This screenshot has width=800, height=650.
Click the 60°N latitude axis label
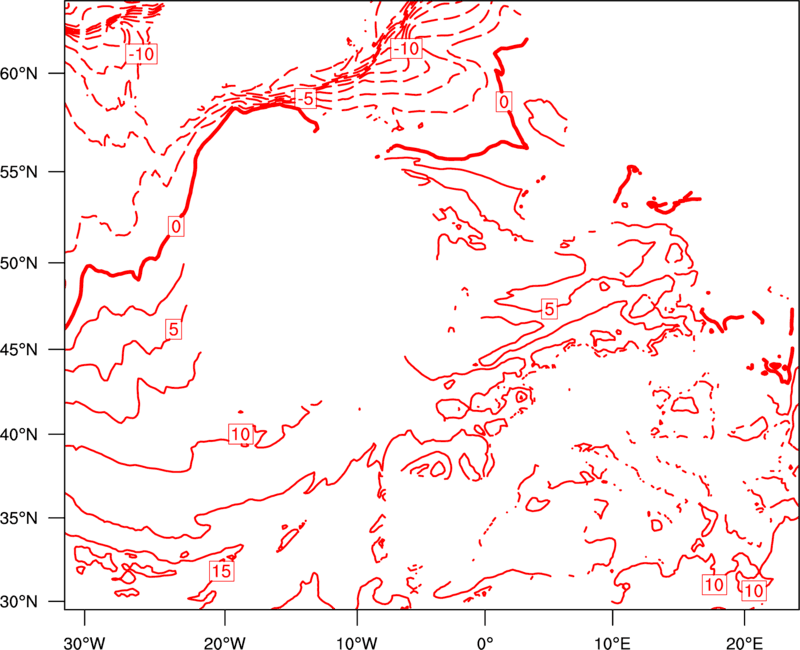(x=19, y=73)
